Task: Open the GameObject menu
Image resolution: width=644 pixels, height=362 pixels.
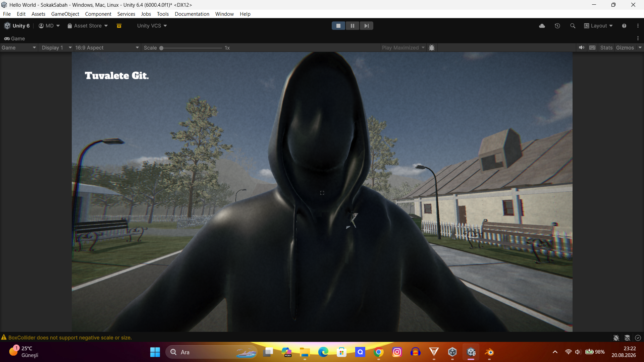Action: (x=65, y=14)
